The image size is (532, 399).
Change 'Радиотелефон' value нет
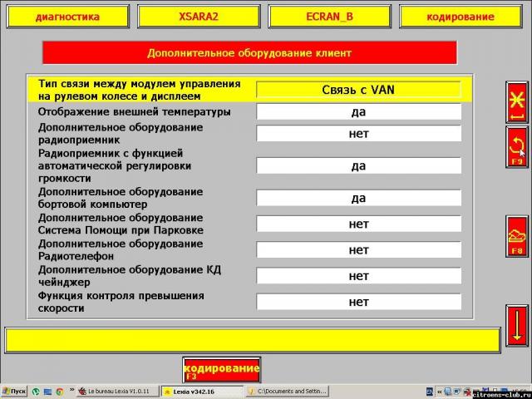(x=358, y=249)
